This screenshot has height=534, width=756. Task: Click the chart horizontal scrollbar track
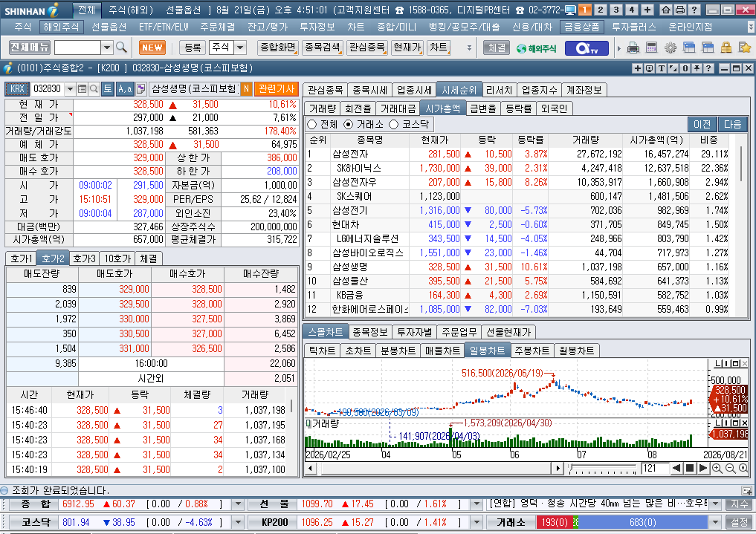pyautogui.click(x=433, y=468)
